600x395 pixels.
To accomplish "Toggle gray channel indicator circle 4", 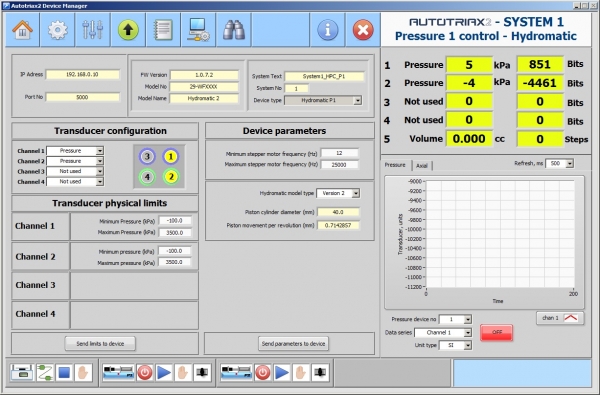I will pyautogui.click(x=147, y=176).
